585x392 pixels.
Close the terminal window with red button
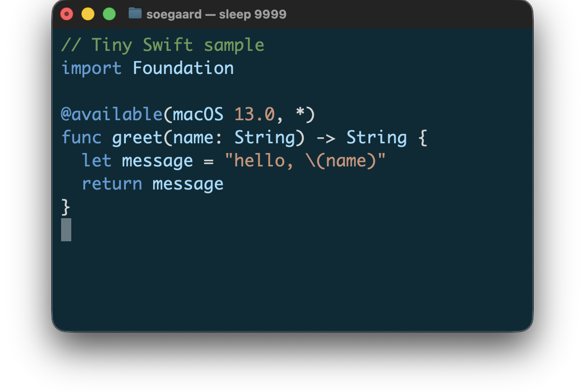coord(67,14)
